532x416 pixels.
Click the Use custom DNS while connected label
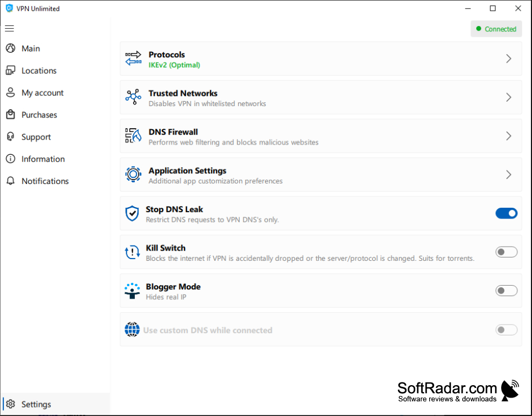click(x=208, y=330)
